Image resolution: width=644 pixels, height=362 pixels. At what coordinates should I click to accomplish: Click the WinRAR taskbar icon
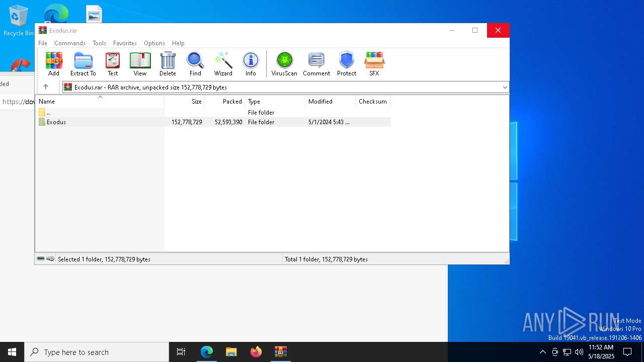(281, 352)
